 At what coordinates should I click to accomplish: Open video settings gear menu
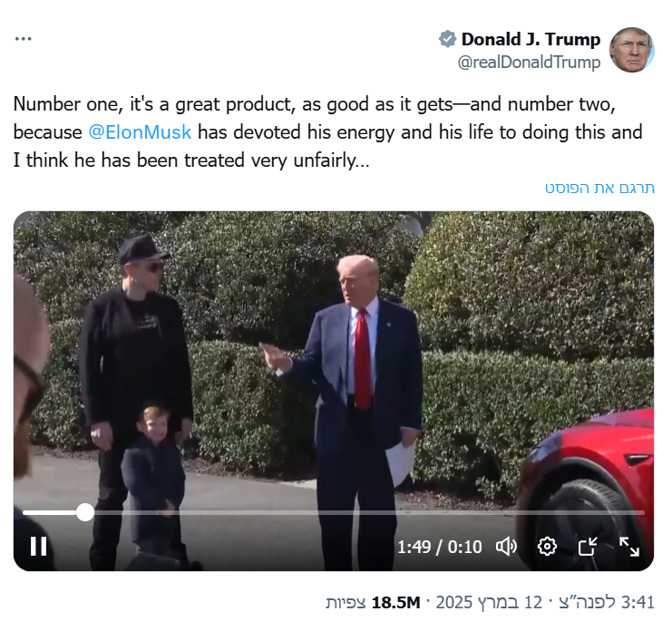(x=547, y=546)
